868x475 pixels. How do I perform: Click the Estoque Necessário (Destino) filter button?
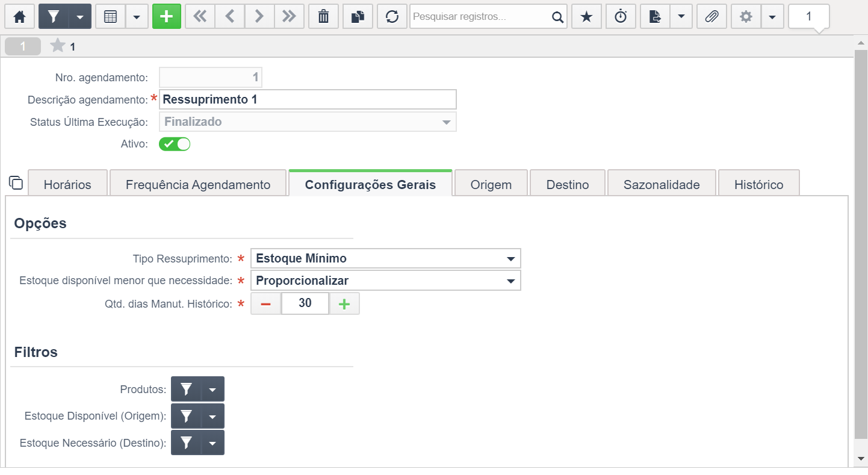(x=186, y=442)
